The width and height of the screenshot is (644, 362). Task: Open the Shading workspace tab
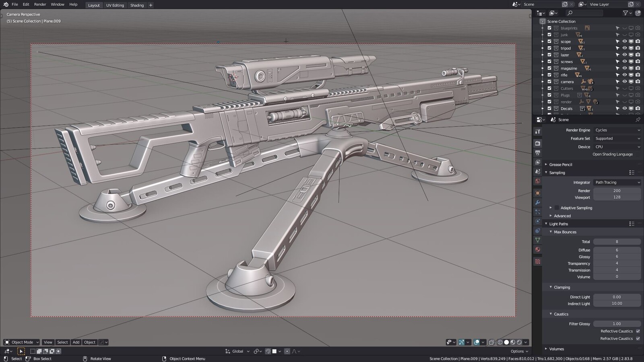[x=137, y=5]
